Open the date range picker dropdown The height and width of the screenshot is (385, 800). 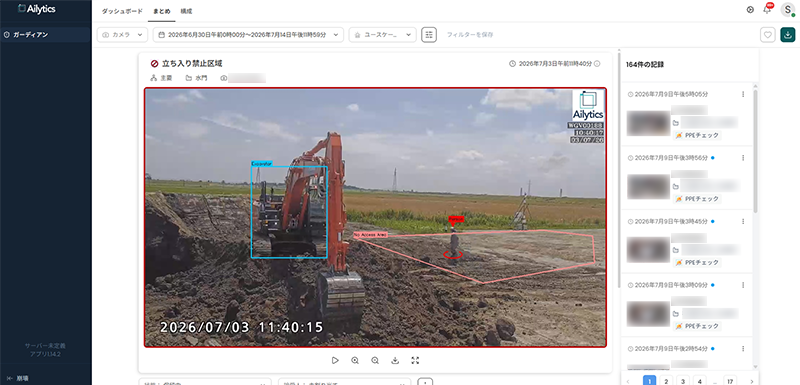(248, 35)
